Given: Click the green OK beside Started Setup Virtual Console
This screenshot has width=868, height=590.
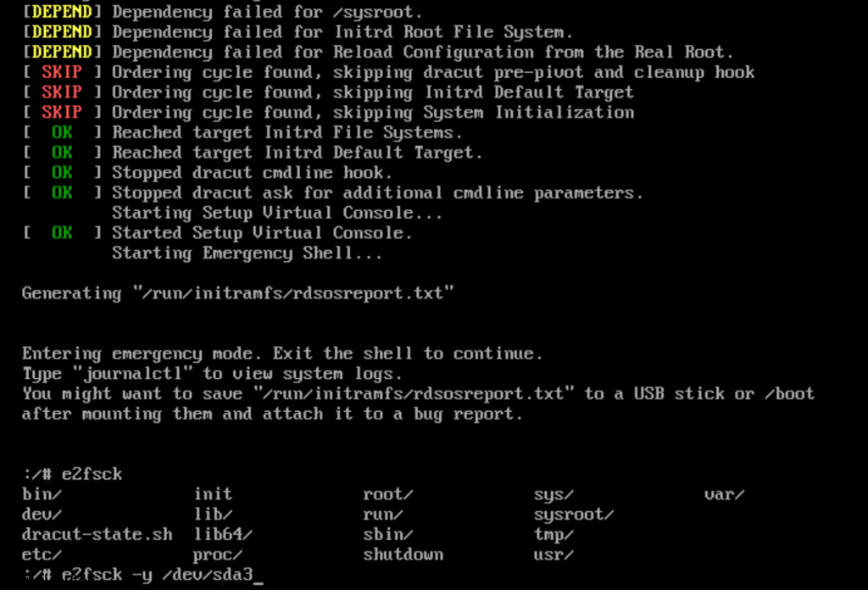Looking at the screenshot, I should (x=61, y=232).
